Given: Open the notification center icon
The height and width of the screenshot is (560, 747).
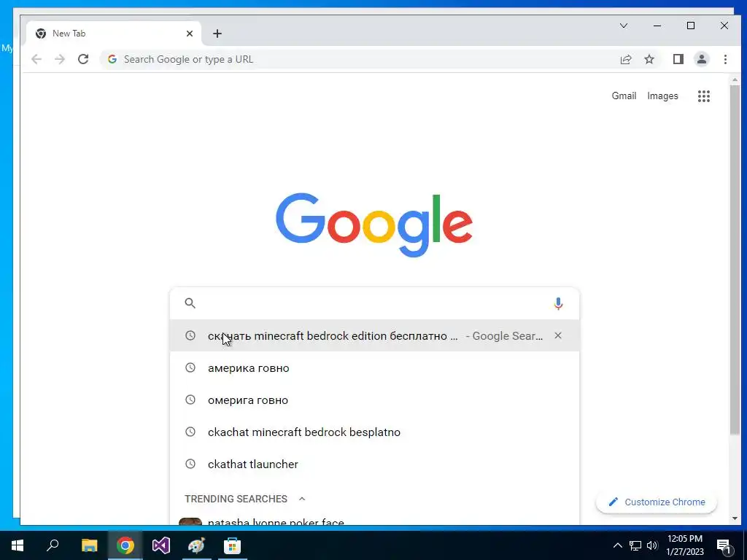Looking at the screenshot, I should pyautogui.click(x=724, y=546).
